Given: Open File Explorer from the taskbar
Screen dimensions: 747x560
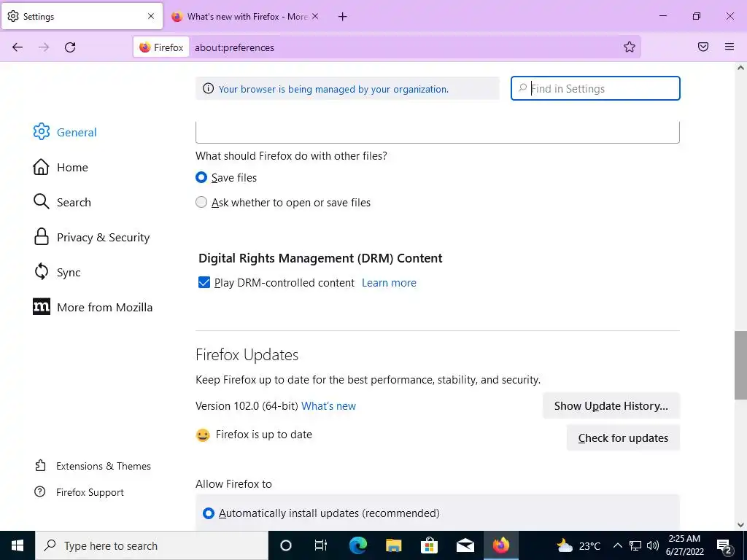Looking at the screenshot, I should [393, 545].
